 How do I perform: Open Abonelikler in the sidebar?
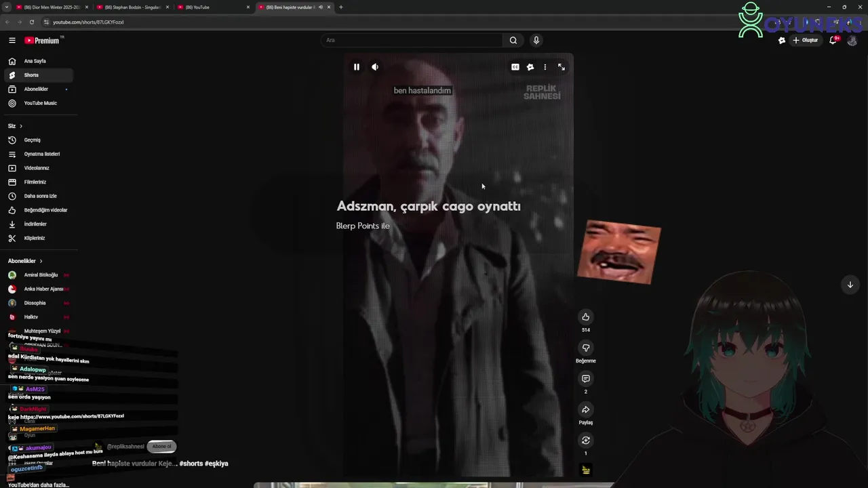click(x=38, y=89)
